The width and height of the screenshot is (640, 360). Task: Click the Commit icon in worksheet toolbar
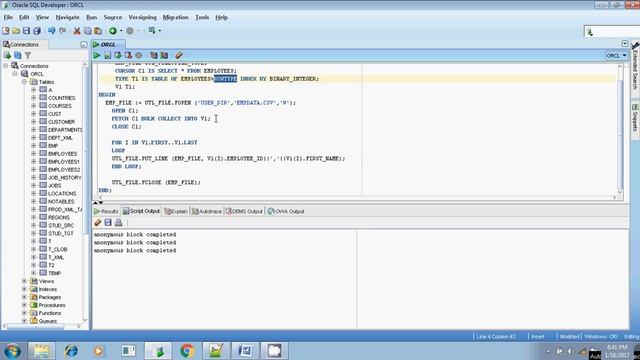coord(118,56)
